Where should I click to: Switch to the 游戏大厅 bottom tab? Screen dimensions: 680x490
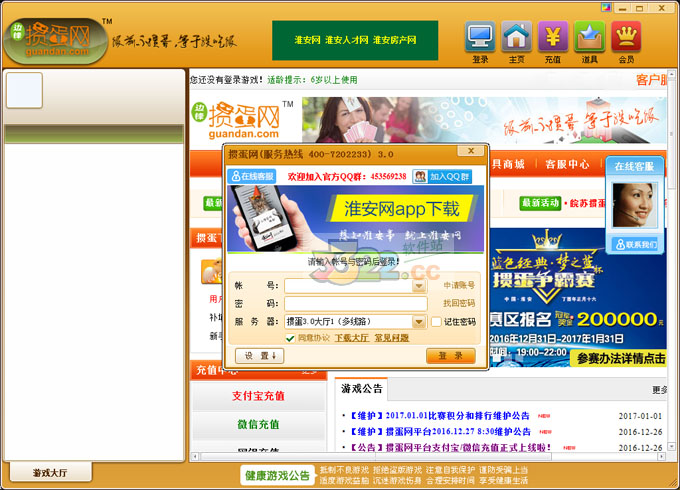point(50,472)
